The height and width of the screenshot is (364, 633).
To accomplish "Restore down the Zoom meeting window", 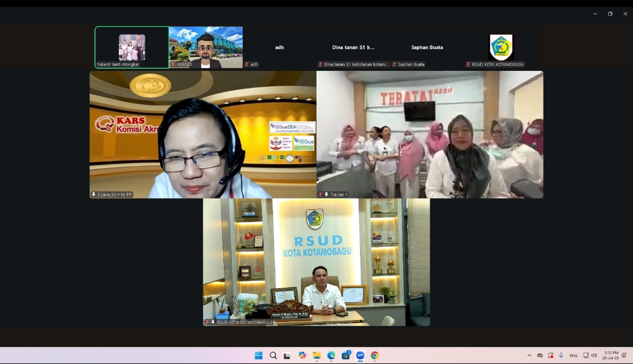I will (610, 13).
